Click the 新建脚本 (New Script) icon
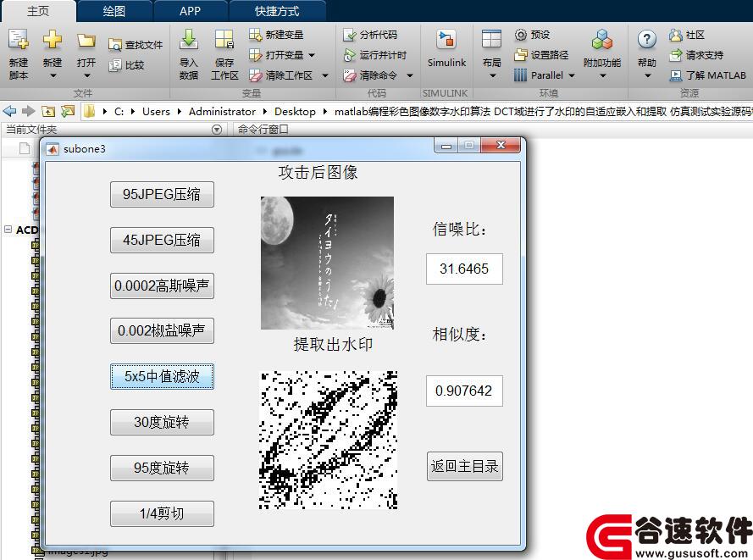This screenshot has height=560, width=753. pyautogui.click(x=19, y=41)
